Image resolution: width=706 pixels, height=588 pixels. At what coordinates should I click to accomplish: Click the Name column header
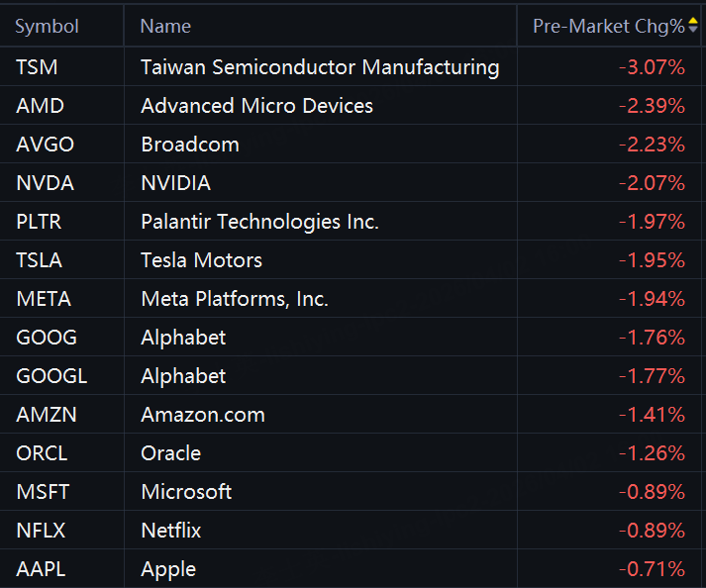click(x=165, y=26)
